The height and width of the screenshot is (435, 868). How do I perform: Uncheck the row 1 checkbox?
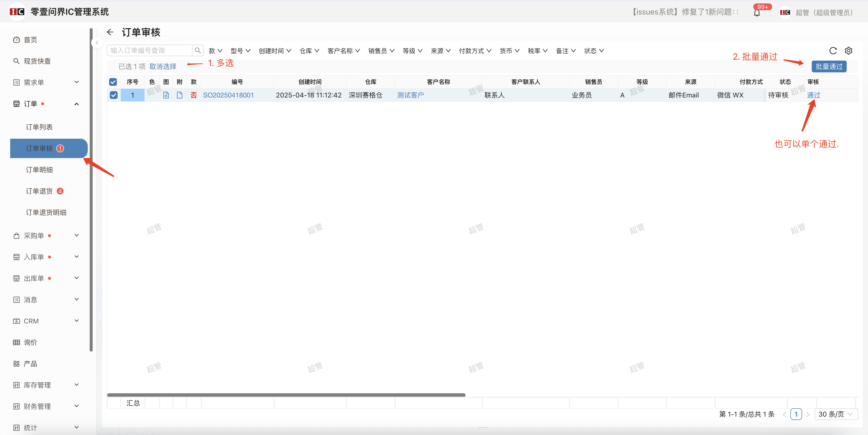[x=113, y=95]
